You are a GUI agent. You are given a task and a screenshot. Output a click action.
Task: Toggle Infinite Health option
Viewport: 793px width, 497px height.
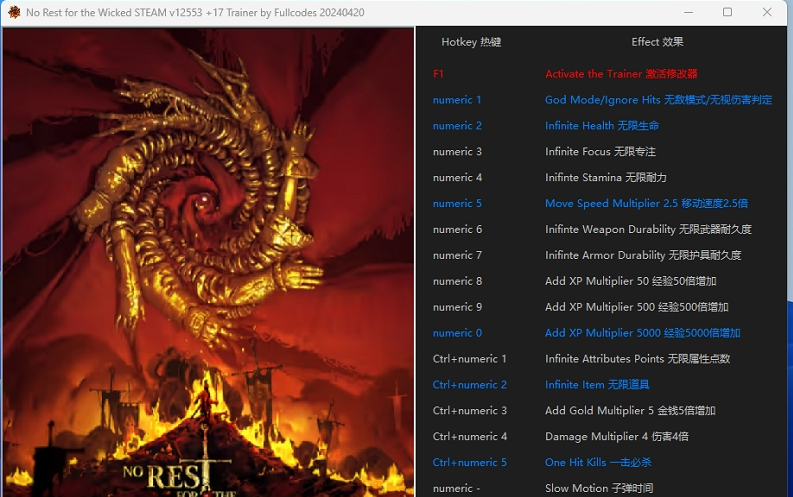(x=602, y=125)
